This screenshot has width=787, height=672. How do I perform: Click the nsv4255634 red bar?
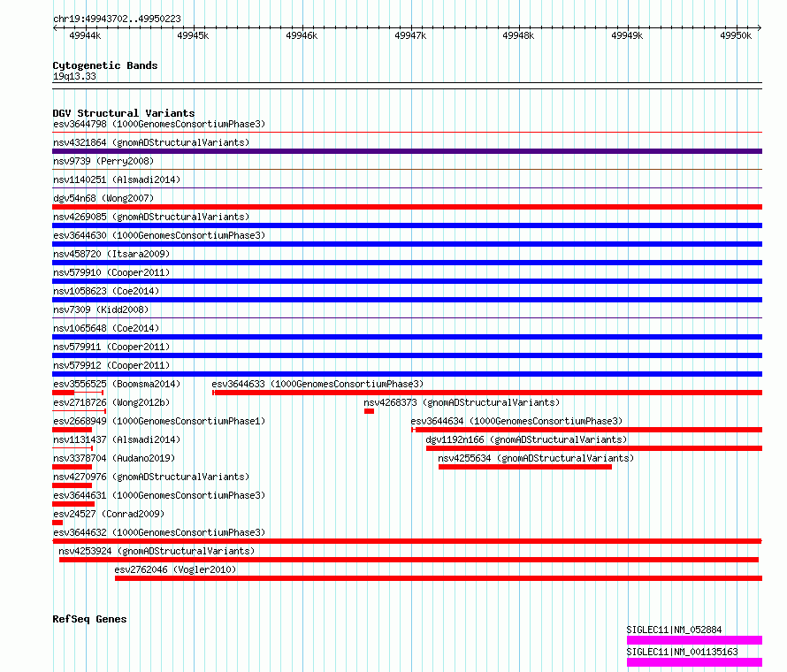[525, 467]
